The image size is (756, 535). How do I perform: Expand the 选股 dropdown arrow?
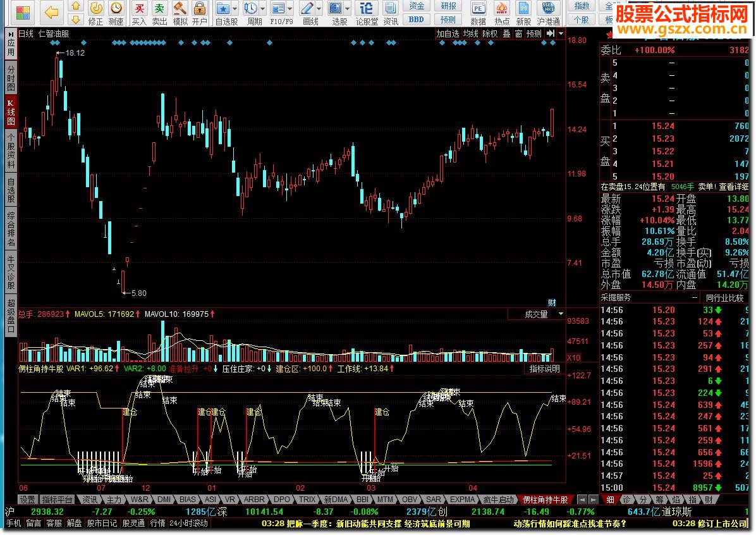[x=347, y=9]
